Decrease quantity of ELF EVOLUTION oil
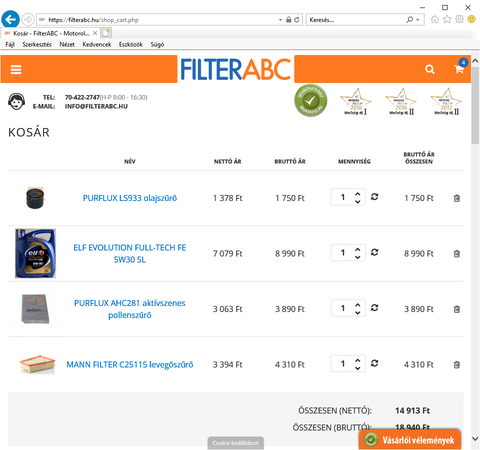The width and height of the screenshot is (480, 450). (x=358, y=257)
